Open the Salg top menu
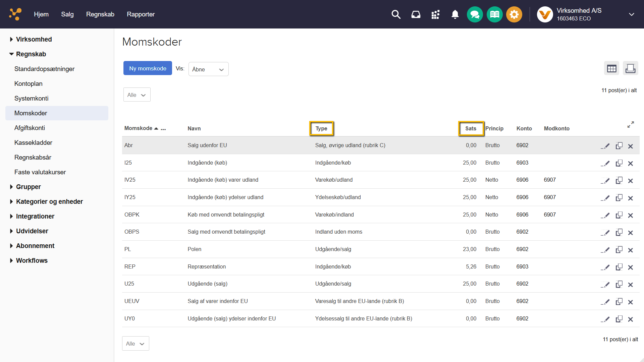The image size is (644, 362). pos(67,14)
